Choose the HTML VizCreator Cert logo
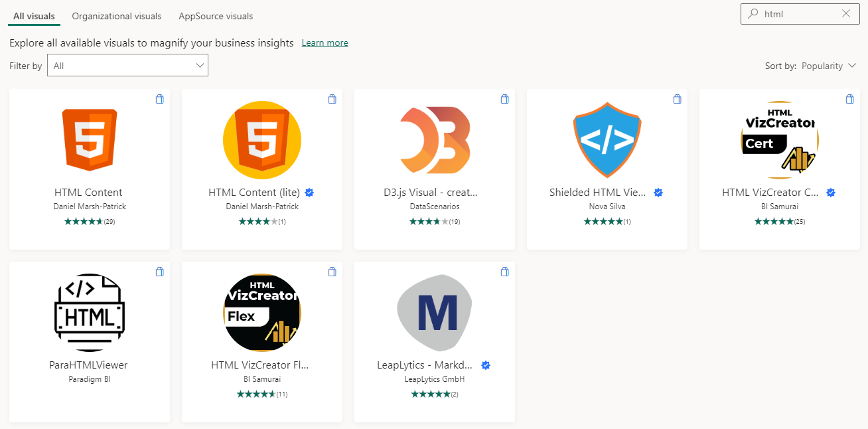The image size is (868, 429). tap(780, 140)
